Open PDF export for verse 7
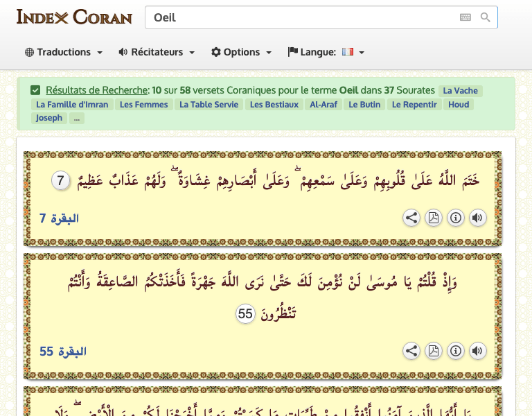 point(433,218)
